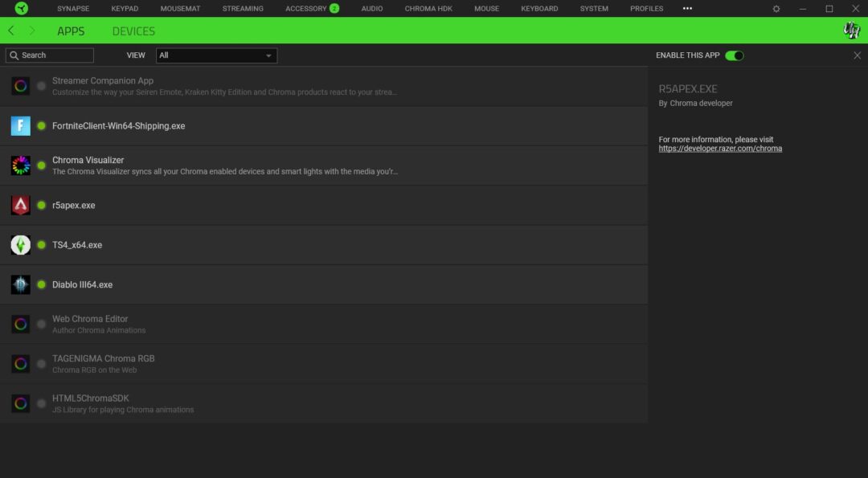
Task: Enable the Streamer Companion App
Action: (x=41, y=85)
